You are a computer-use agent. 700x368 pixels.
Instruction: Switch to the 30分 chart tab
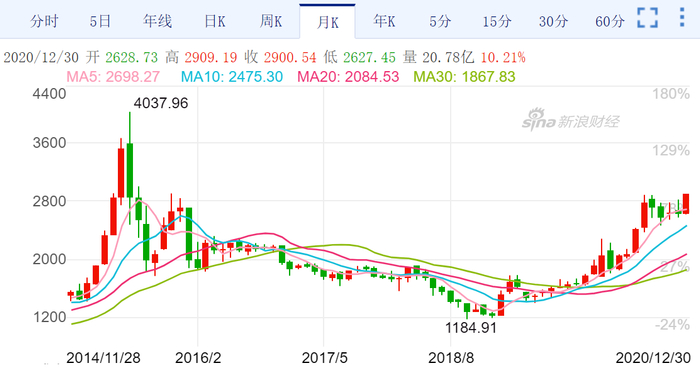pos(553,21)
